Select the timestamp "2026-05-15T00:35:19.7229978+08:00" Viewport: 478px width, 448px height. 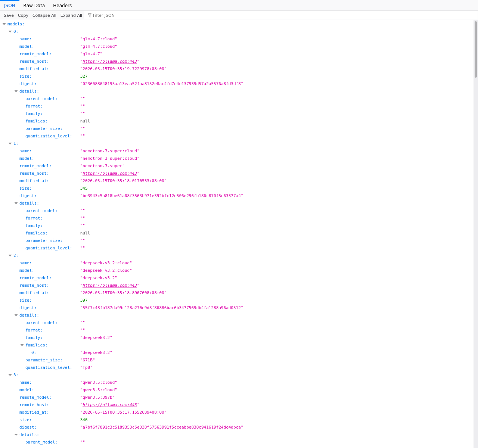(124, 69)
